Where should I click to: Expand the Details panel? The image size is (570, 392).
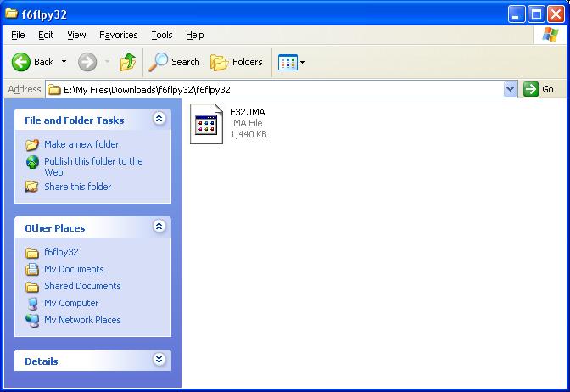(159, 360)
